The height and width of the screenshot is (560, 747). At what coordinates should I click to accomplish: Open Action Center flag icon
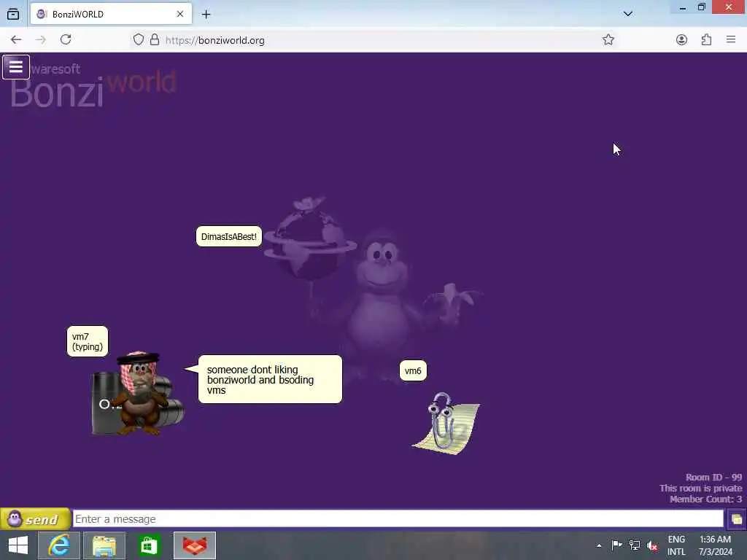616,545
